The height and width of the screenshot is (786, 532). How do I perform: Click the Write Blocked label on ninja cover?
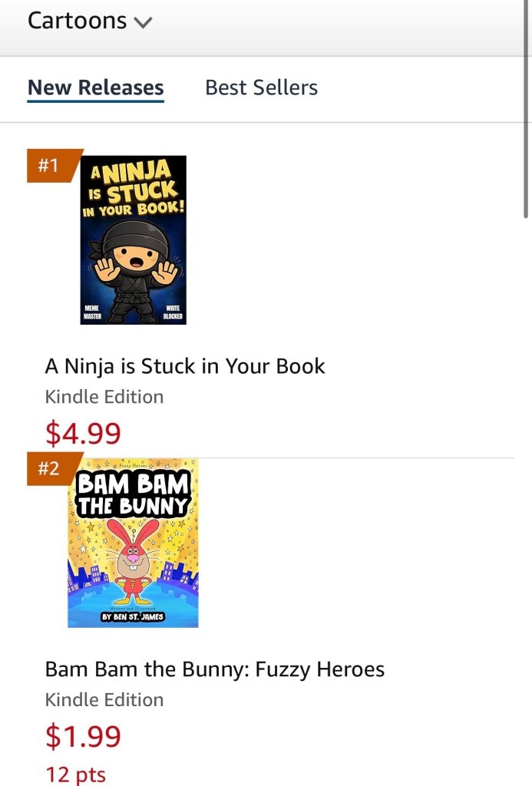(172, 312)
